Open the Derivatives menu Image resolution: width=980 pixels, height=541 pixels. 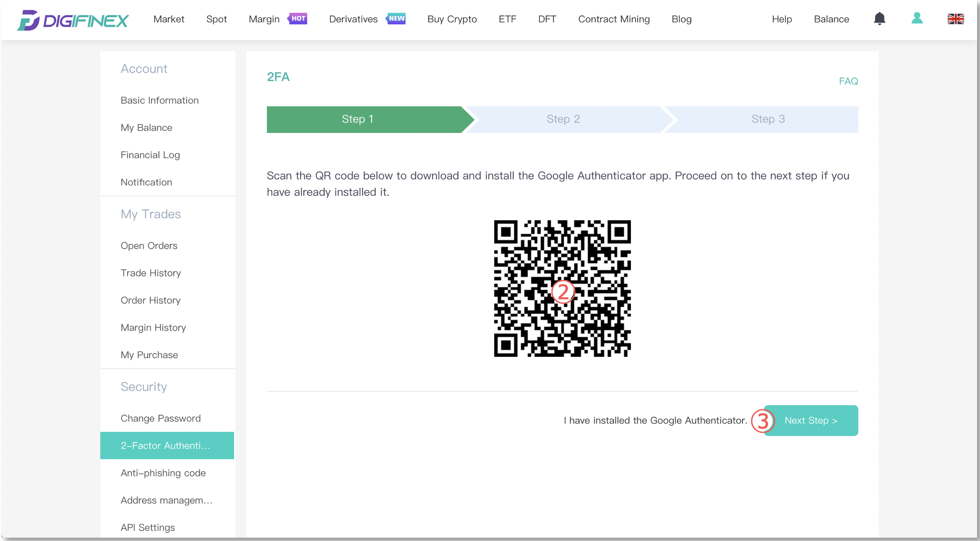click(353, 19)
